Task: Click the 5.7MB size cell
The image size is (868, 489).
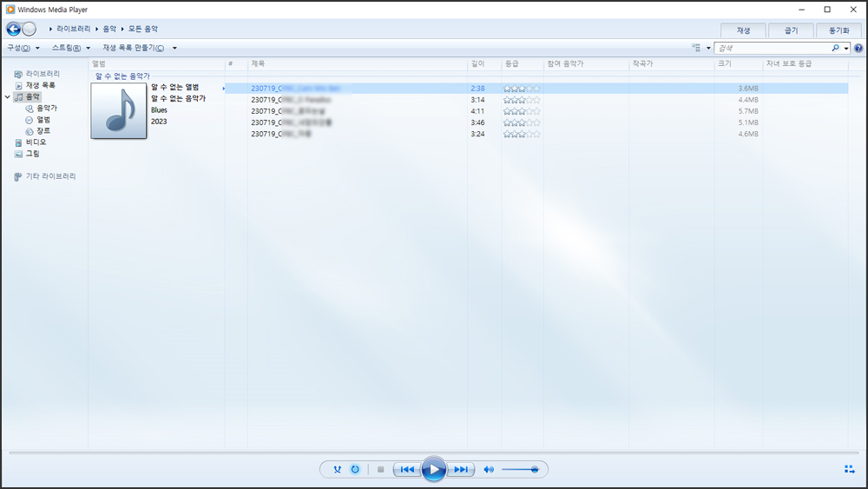Action: (x=748, y=111)
